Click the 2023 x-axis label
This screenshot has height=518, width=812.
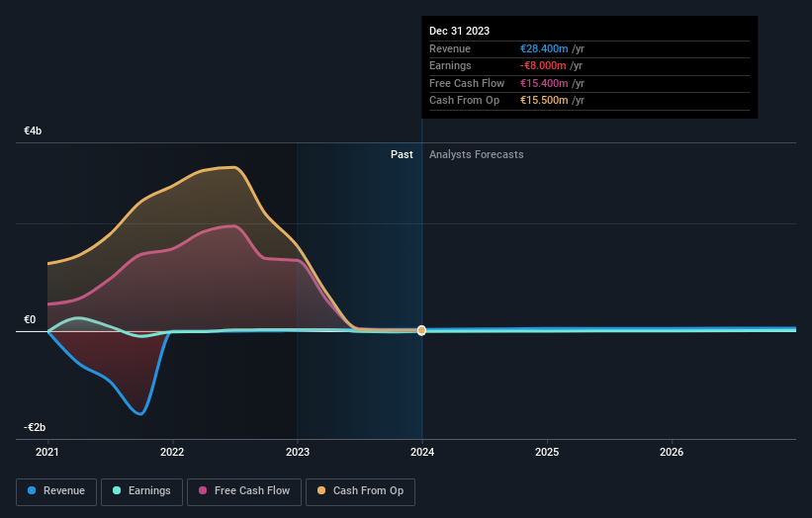pos(298,452)
